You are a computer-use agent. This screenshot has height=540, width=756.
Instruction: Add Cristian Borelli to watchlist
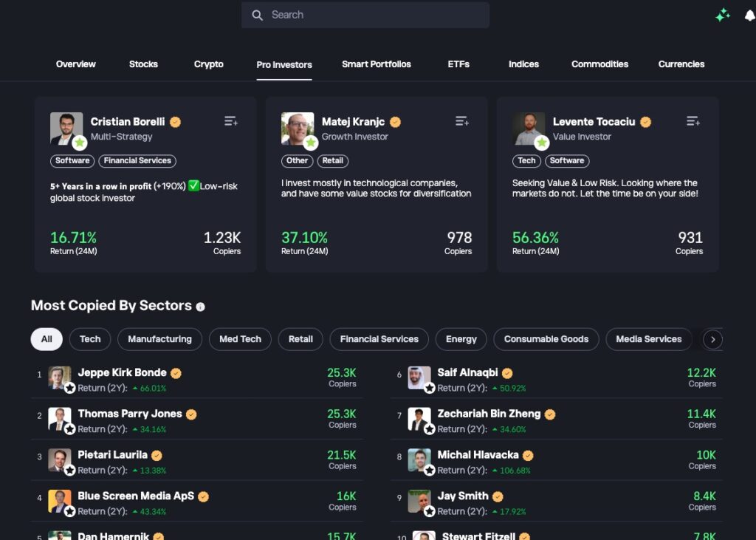[x=231, y=121]
